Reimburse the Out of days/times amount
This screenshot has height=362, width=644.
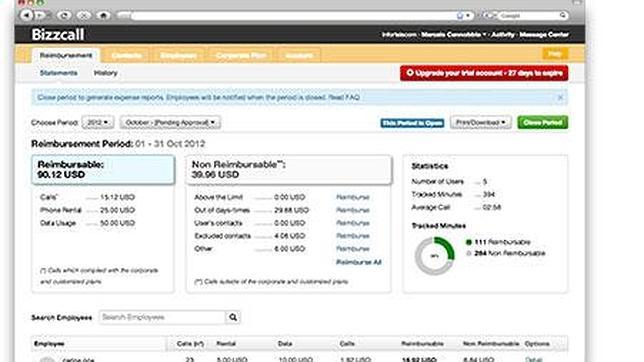tap(353, 210)
